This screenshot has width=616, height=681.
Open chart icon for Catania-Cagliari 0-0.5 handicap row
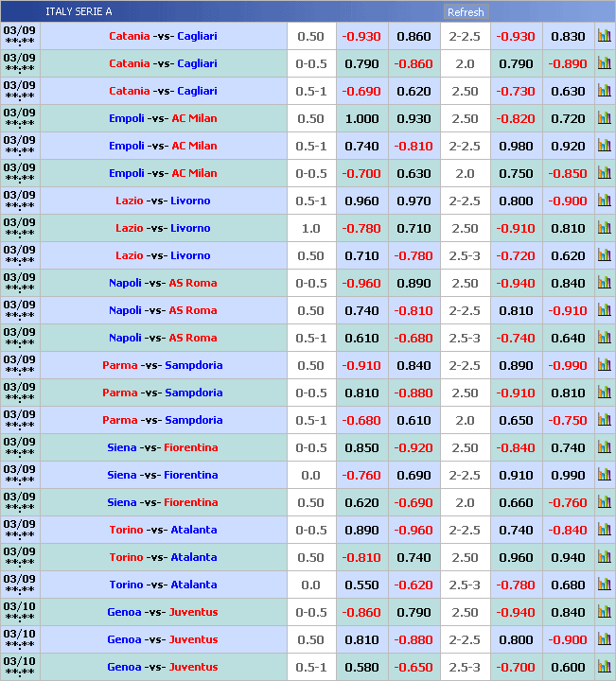(x=605, y=63)
